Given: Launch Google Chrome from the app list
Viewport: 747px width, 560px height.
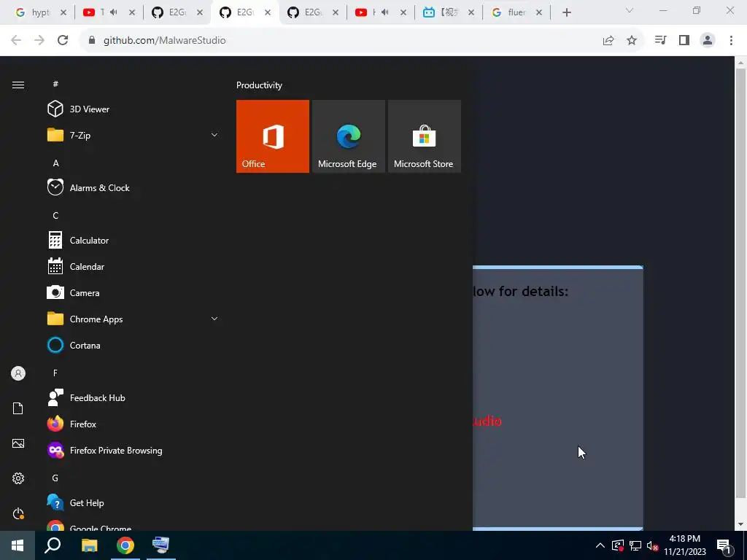Looking at the screenshot, I should click(x=133, y=525).
